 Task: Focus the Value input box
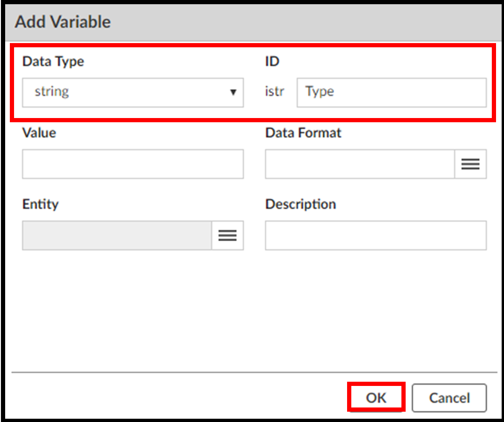(x=133, y=164)
